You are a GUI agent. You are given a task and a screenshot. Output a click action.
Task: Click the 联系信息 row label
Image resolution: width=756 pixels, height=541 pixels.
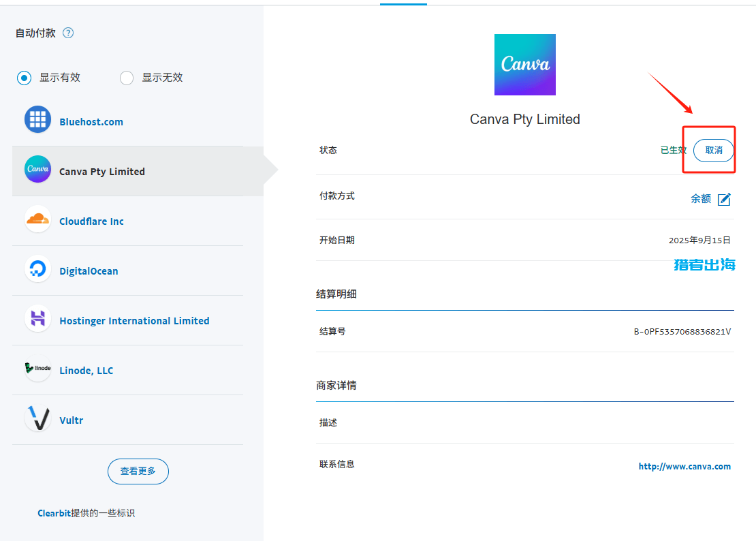pyautogui.click(x=337, y=464)
